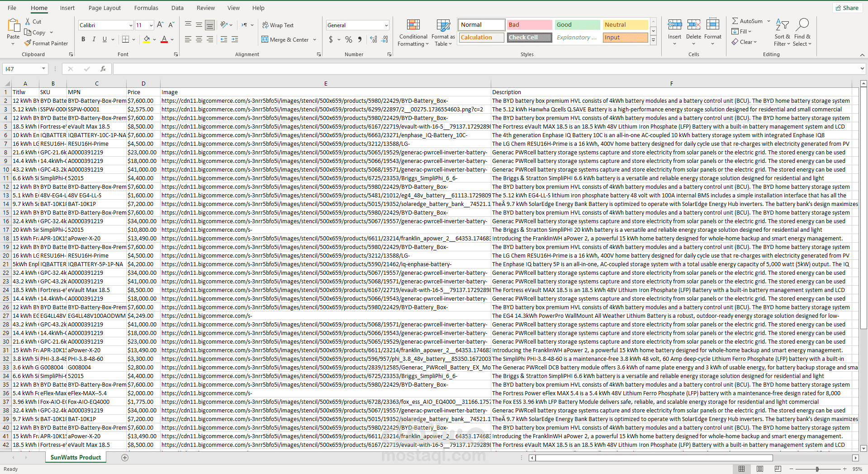Switch to the Formulas tab
Image resolution: width=868 pixels, height=474 pixels.
(x=146, y=8)
